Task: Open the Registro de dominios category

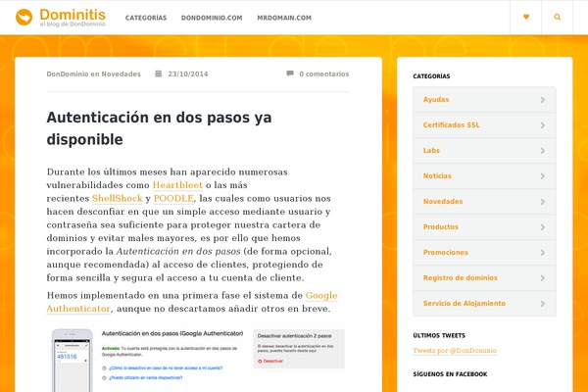Action: [x=484, y=278]
